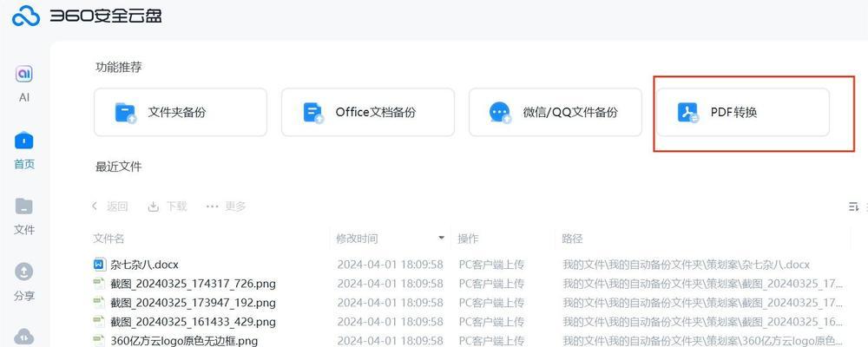868x347 pixels.
Task: Open the 微信/QQ文件备份 feature card
Action: tap(556, 113)
